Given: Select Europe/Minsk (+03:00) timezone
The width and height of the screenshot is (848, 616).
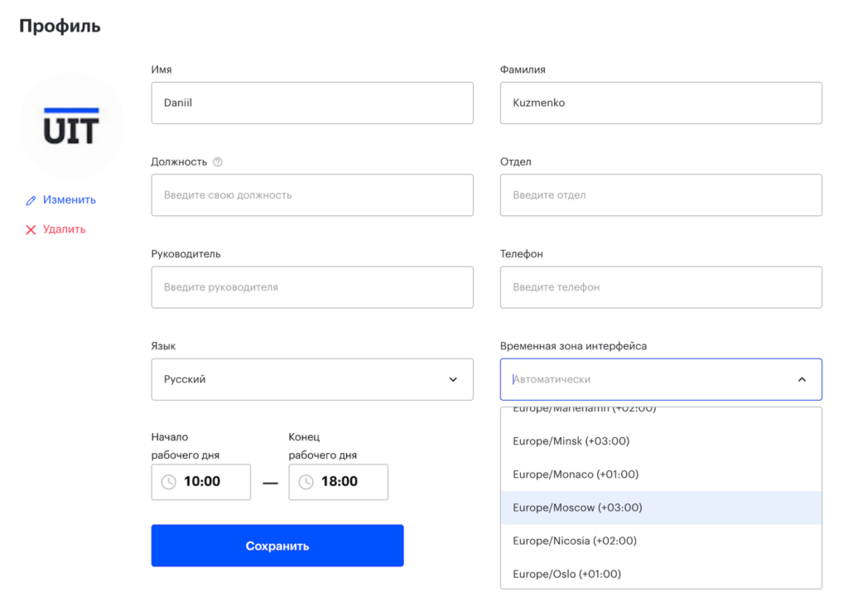Looking at the screenshot, I should pos(661,441).
